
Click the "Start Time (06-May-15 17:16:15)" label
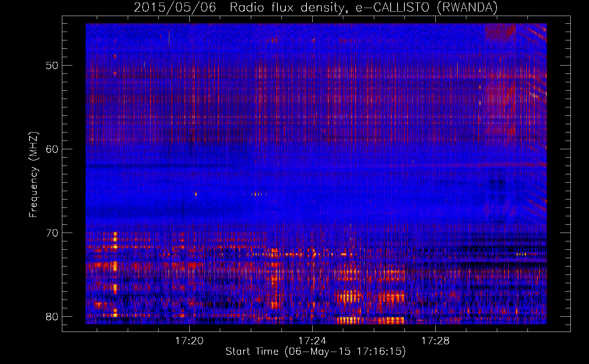click(x=316, y=351)
